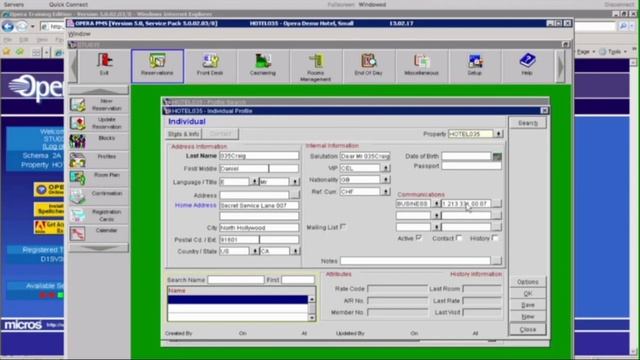Click the right arrow of module toolbar
Viewport: 640px width, 360px height.
point(560,66)
